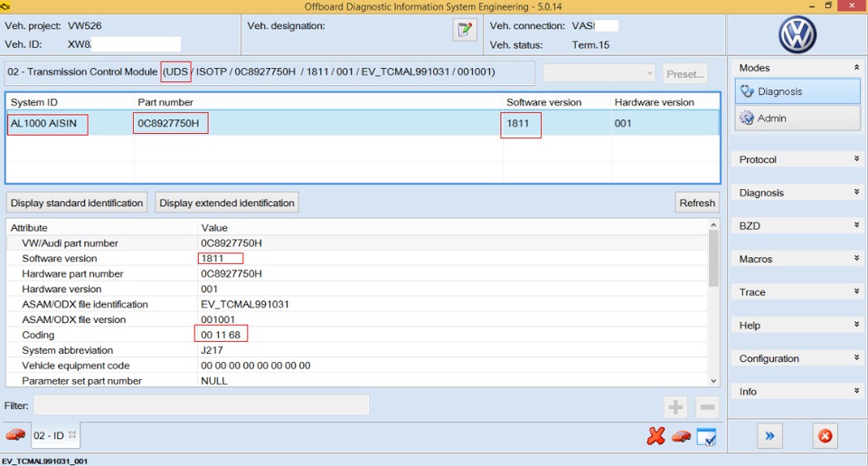Click the Refresh button
Image resolution: width=868 pixels, height=466 pixels.
(x=697, y=203)
